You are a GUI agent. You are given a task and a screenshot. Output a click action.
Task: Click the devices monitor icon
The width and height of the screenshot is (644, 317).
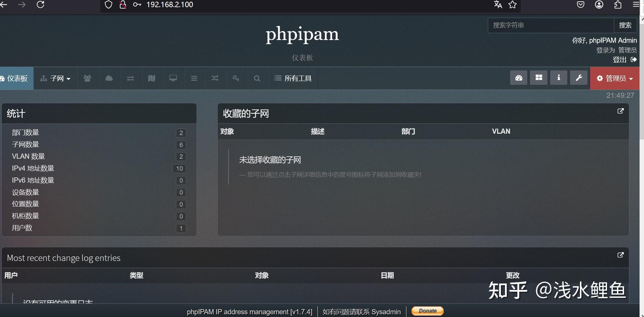(x=173, y=78)
